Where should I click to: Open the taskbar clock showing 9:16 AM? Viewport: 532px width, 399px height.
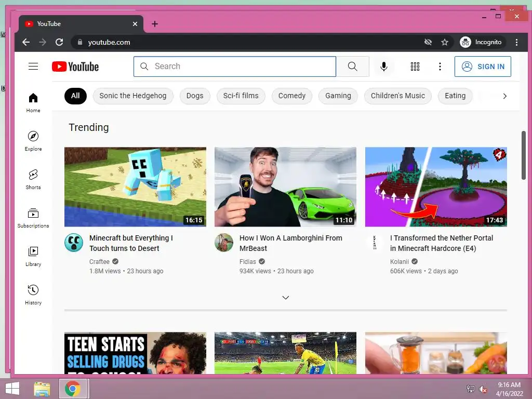[x=509, y=389]
